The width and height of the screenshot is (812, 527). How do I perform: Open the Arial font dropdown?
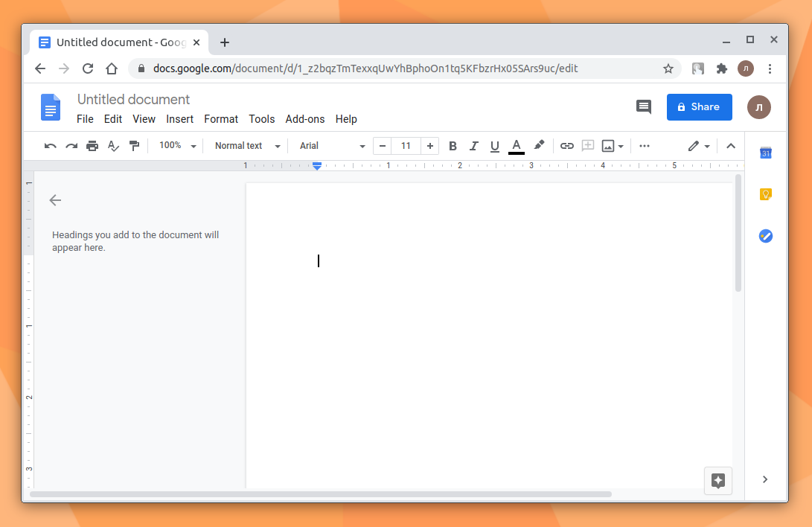tap(333, 146)
